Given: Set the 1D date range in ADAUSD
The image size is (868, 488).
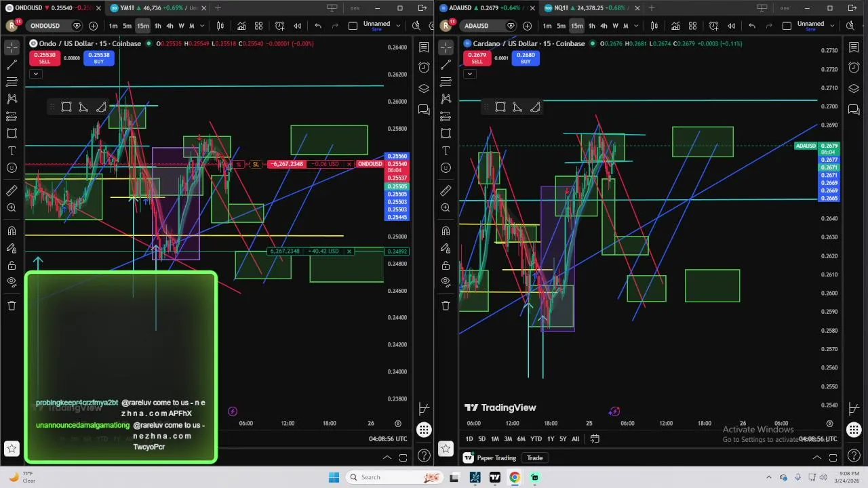Looking at the screenshot, I should 469,439.
